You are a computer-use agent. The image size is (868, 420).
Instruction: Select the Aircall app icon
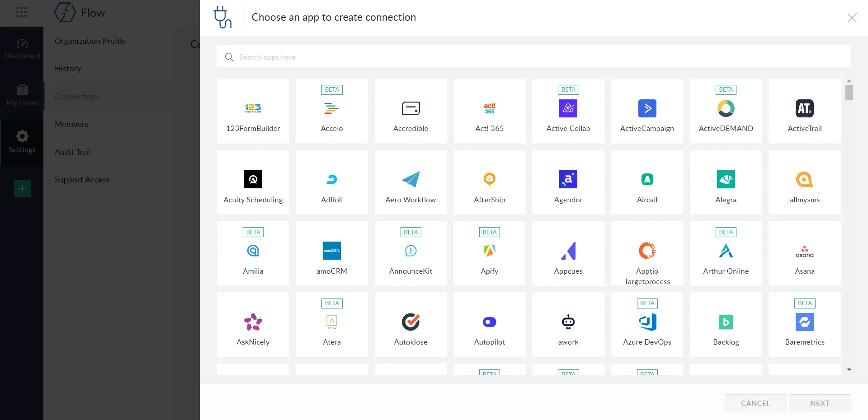647,179
